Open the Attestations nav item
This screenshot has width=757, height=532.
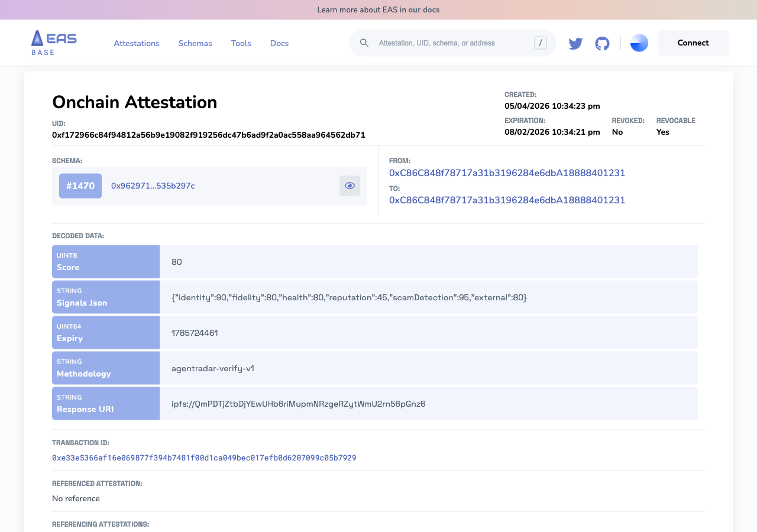tap(137, 43)
